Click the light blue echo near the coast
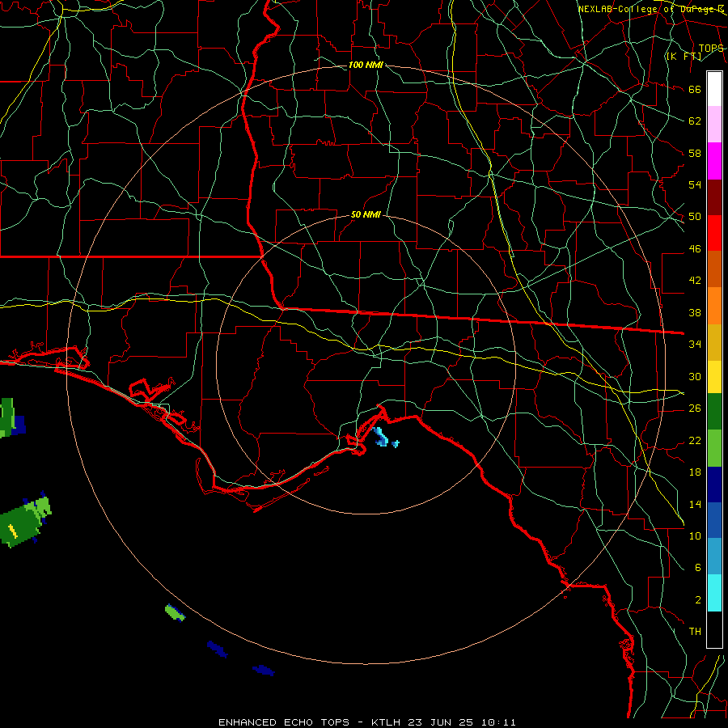 381,437
